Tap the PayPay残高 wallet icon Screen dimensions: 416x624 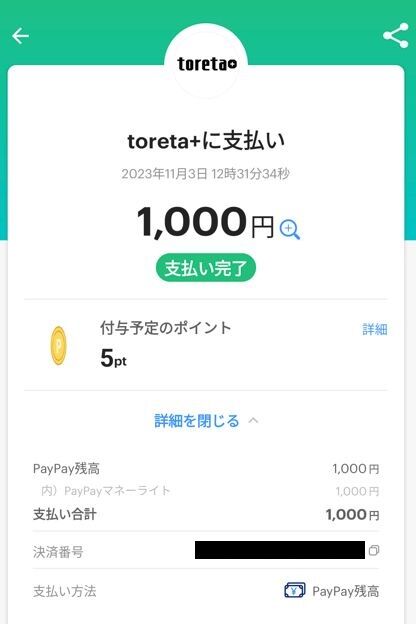click(295, 590)
